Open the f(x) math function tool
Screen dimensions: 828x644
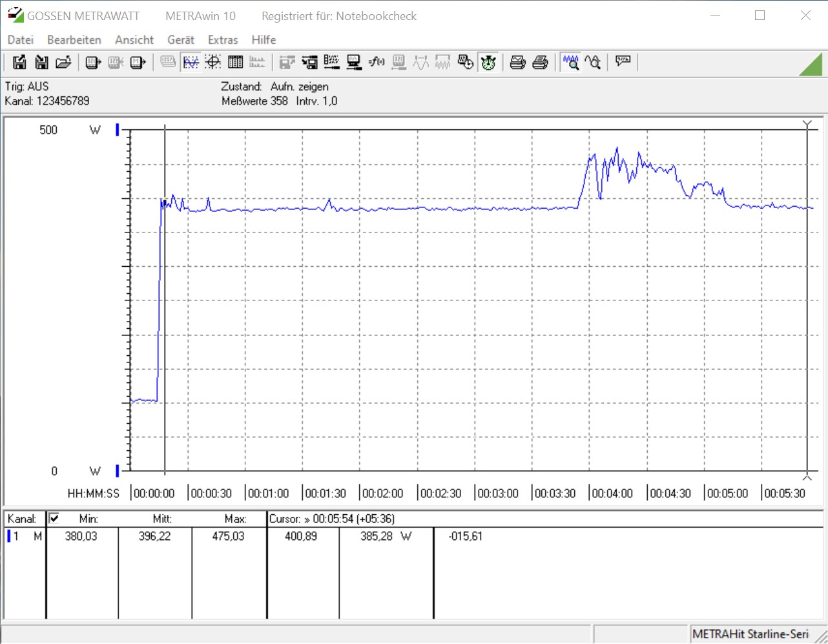377,62
